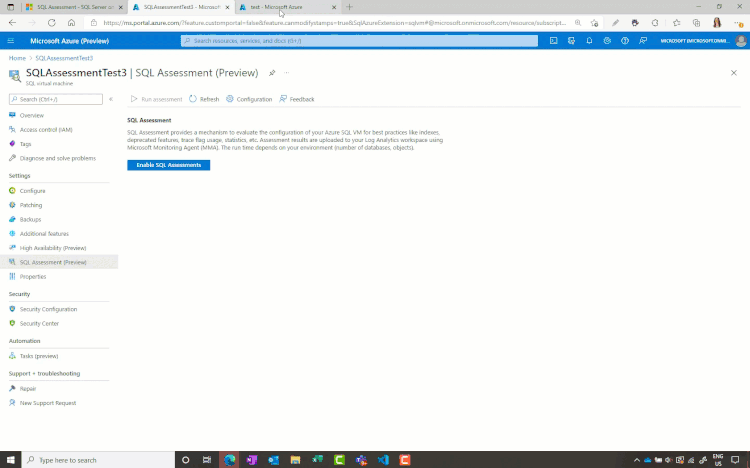Open OneNote from the taskbar
This screenshot has width=750, height=468.
click(x=252, y=460)
